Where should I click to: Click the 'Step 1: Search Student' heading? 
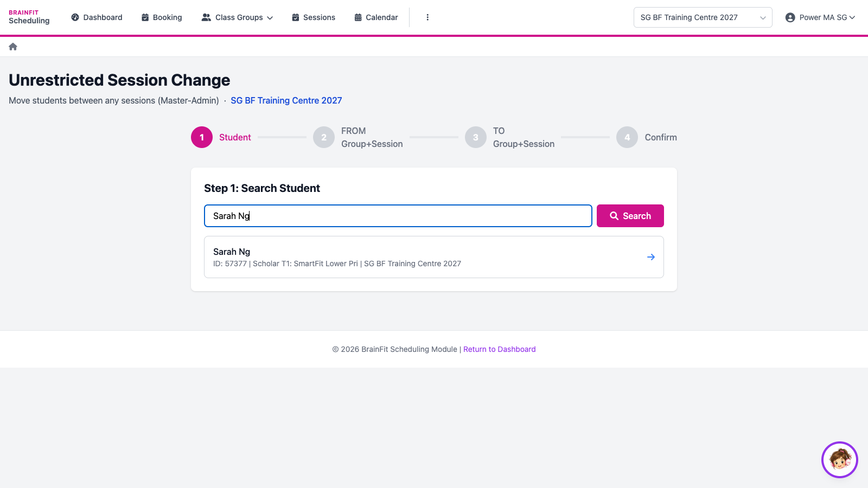point(262,188)
